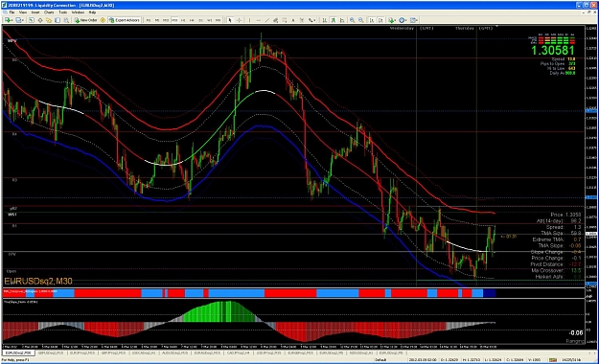
Task: Toggle Expert Advisors on or off
Action: pyautogui.click(x=125, y=20)
